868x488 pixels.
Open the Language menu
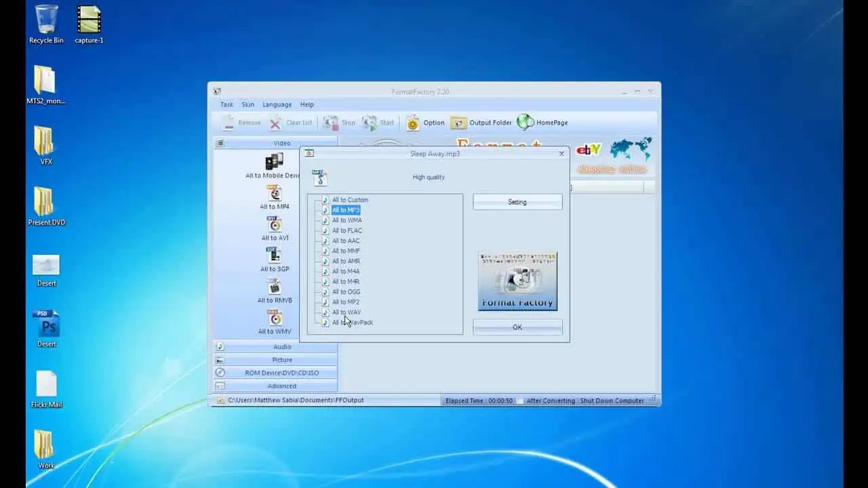pyautogui.click(x=277, y=104)
